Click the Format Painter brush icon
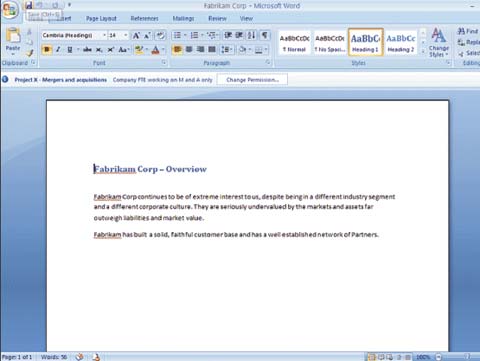Screen dimensions: 480x361 [x=29, y=52]
